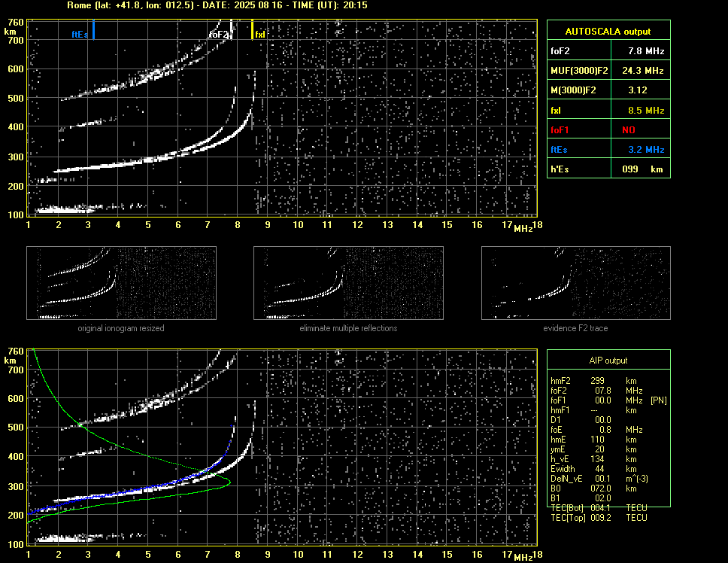Click caption 'original ionogram resized'
The width and height of the screenshot is (728, 563).
click(x=121, y=328)
